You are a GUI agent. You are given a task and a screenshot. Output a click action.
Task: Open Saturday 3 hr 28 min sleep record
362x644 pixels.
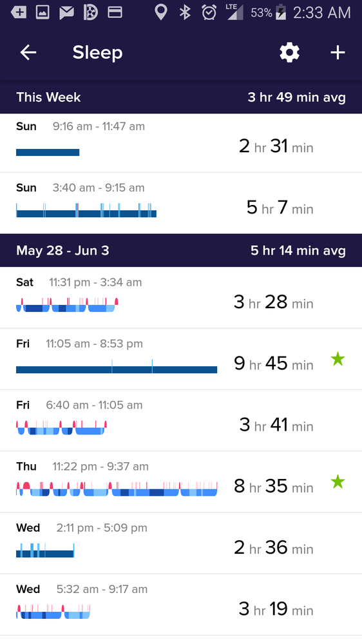(181, 297)
